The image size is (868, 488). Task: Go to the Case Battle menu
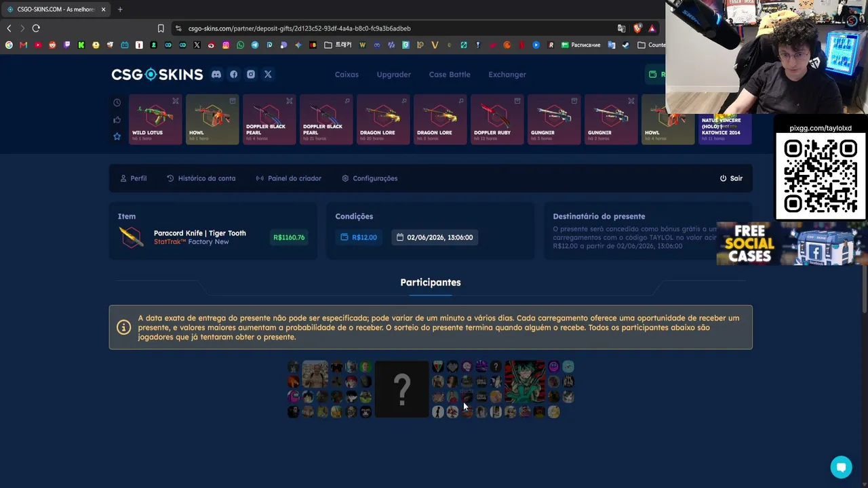(x=450, y=75)
